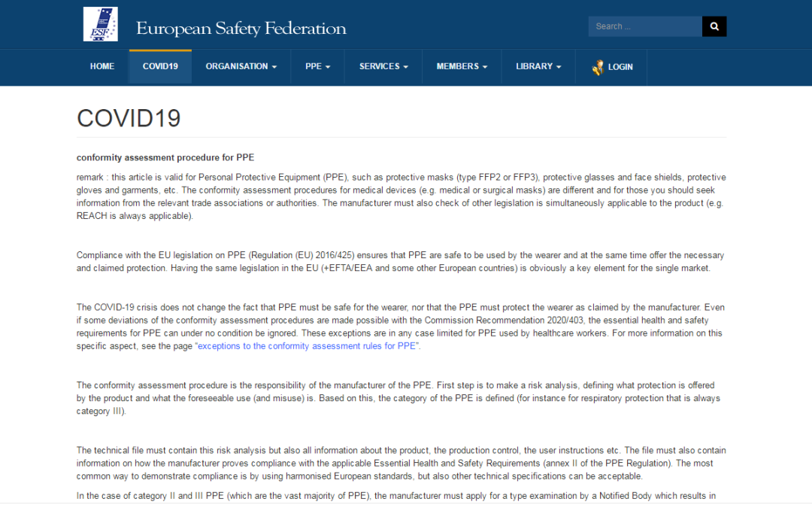Click the 'European Safety Federation' site title
Viewport: 812px width, 511px height.
[241, 29]
